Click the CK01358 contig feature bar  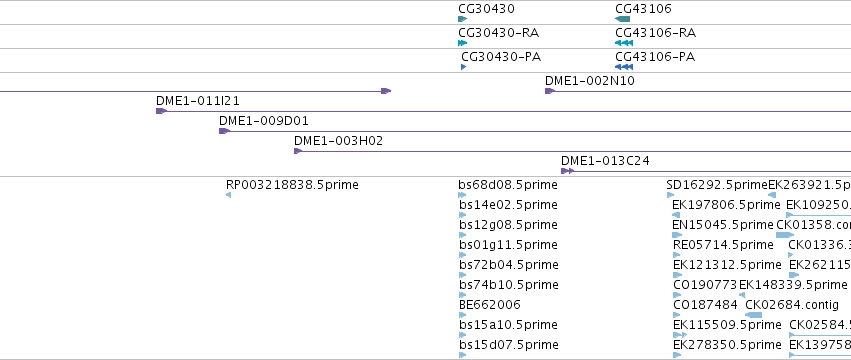tap(785, 235)
